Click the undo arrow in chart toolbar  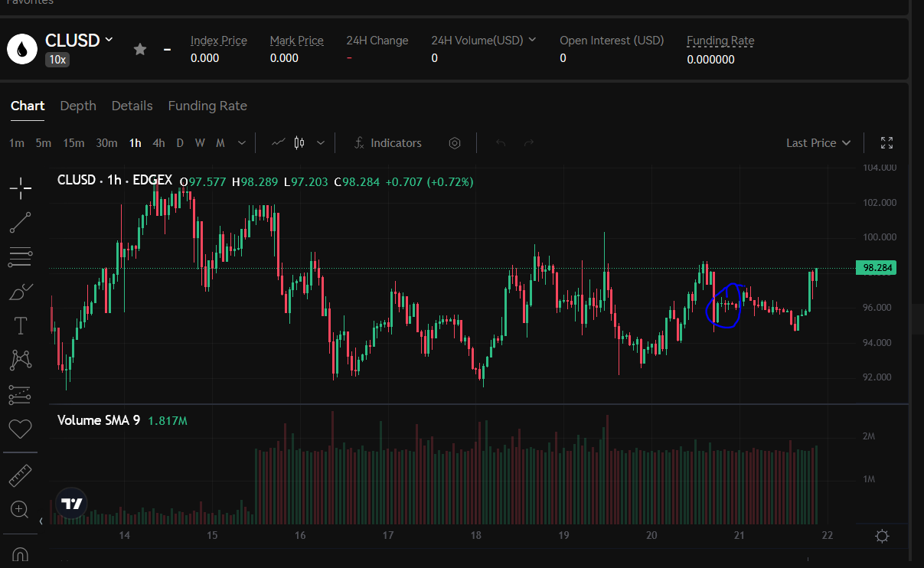501,143
